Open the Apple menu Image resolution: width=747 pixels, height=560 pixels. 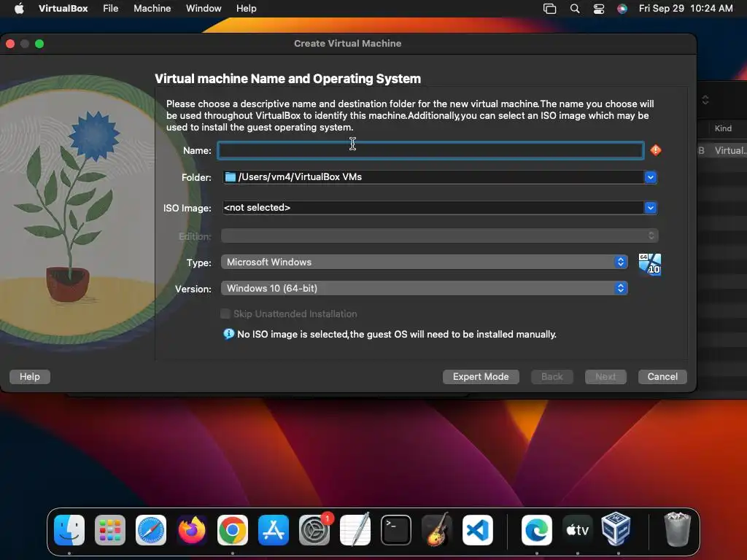(19, 9)
